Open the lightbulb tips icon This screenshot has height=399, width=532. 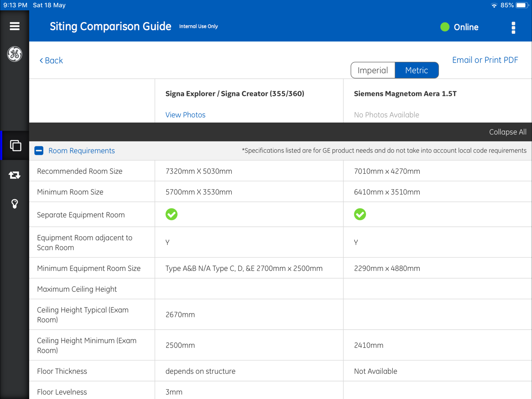pos(14,204)
